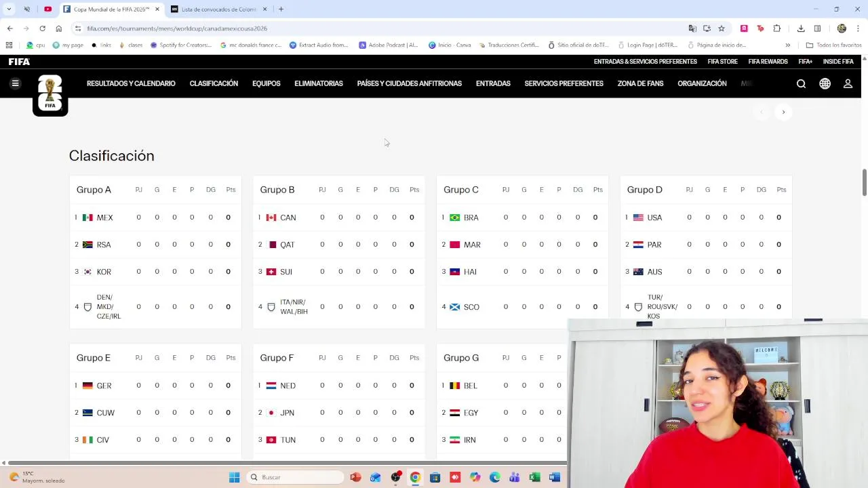This screenshot has height=488, width=868.
Task: Open ZONA DE FANS menu item
Action: [640, 83]
